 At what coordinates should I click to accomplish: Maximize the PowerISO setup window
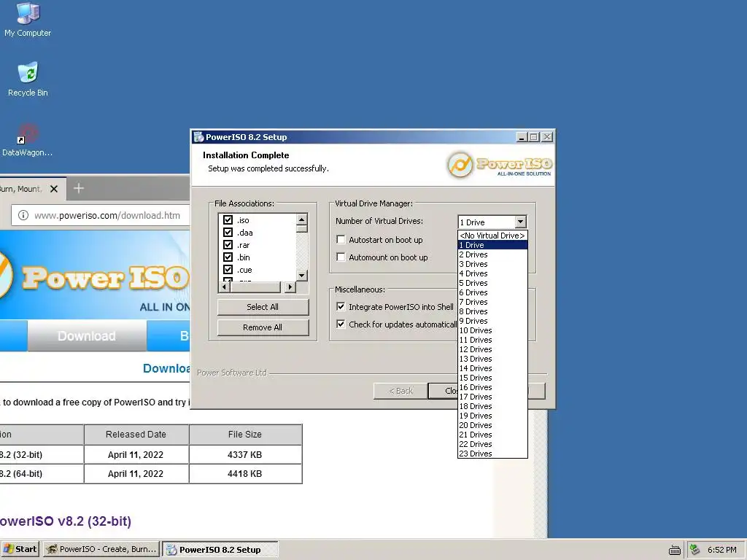(534, 137)
